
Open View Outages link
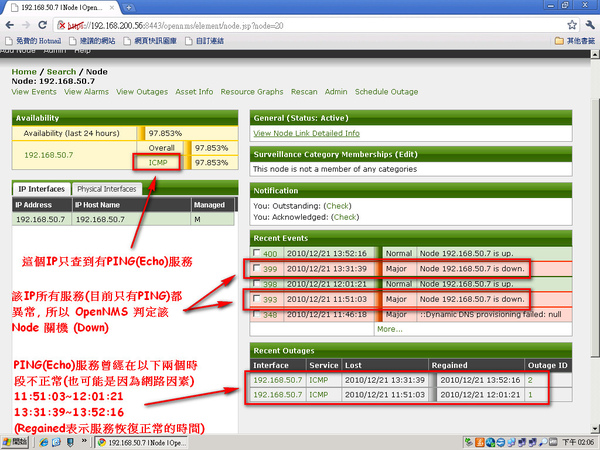[142, 92]
